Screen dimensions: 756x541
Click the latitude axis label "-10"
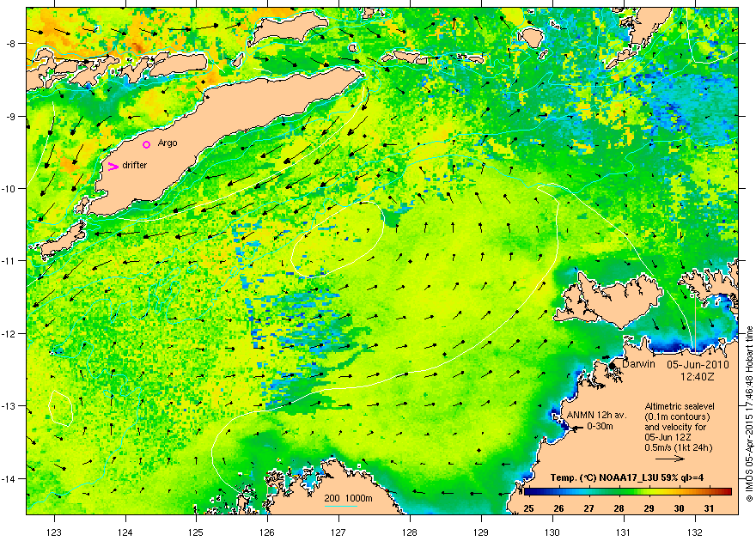9,188
